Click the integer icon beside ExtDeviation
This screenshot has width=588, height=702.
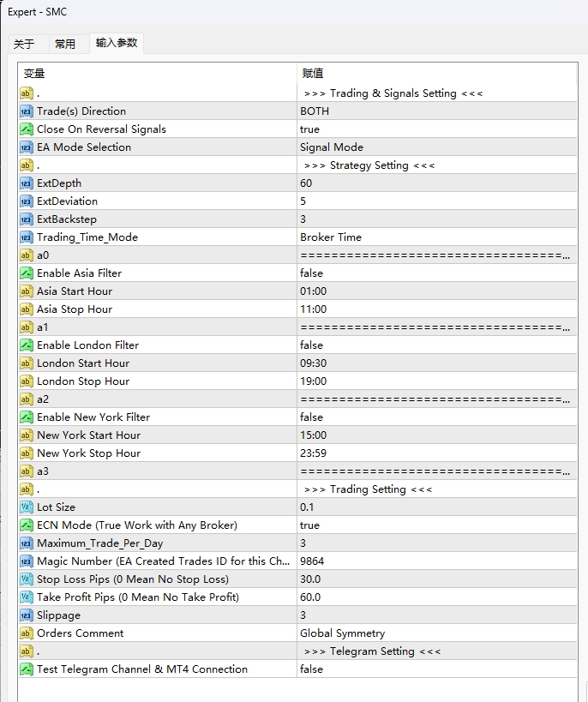[x=27, y=201]
